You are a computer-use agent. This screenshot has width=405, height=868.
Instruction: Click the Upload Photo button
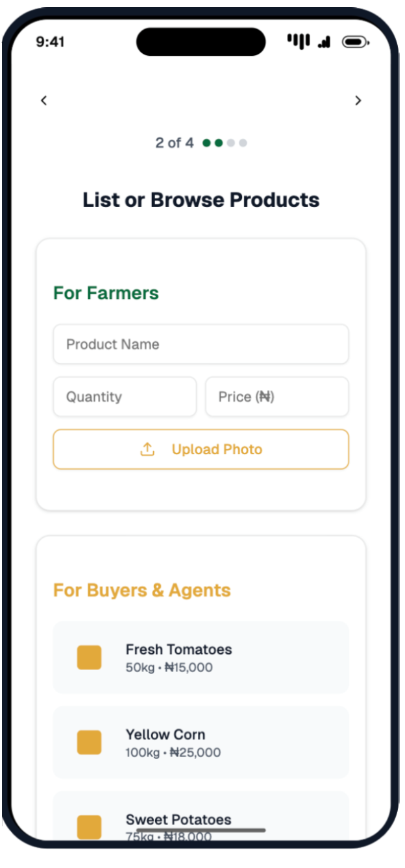click(201, 449)
